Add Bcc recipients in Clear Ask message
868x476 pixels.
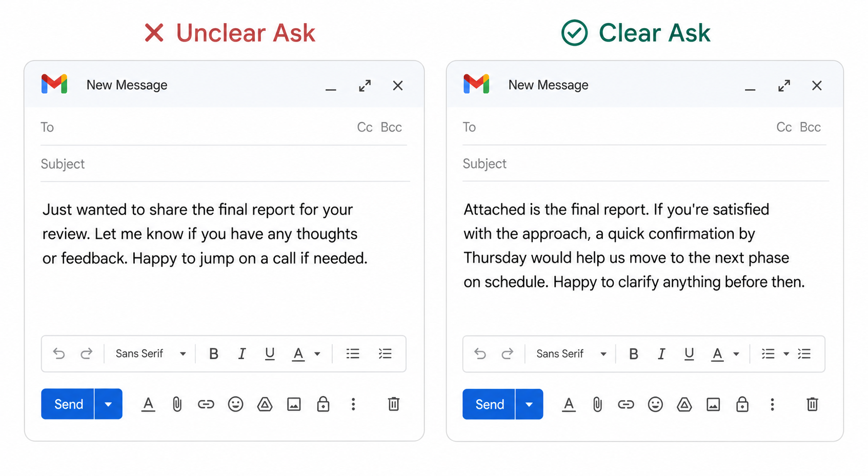(810, 127)
